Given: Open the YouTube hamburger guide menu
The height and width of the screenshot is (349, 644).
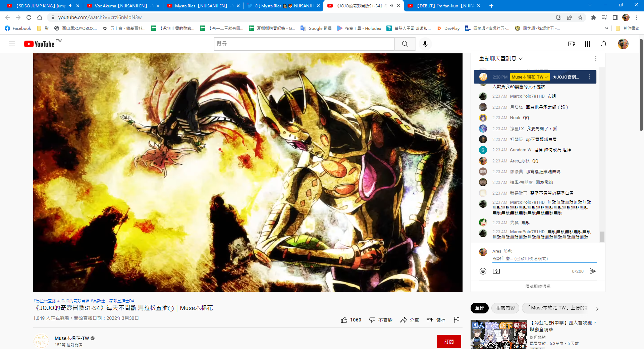Looking at the screenshot, I should tap(12, 44).
